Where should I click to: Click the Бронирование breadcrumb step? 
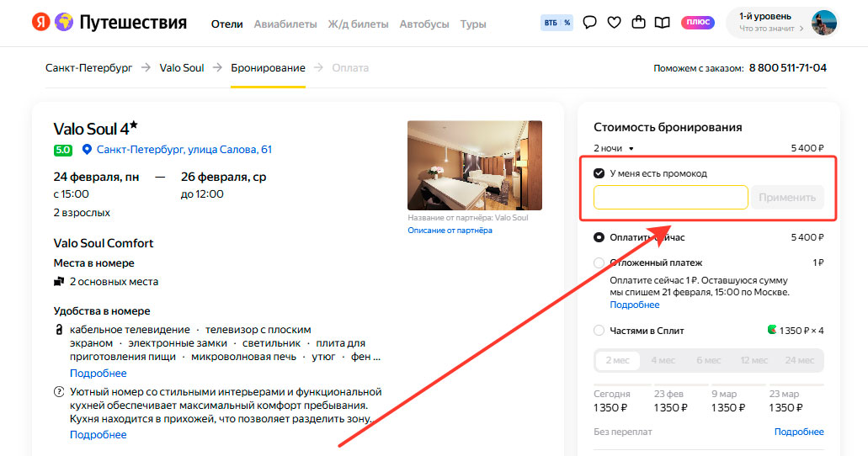pos(268,68)
